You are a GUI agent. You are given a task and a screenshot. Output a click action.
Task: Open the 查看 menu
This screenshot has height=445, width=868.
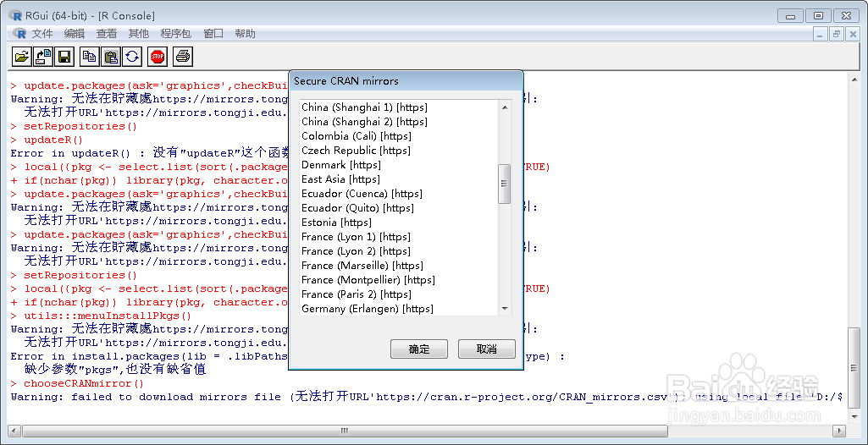107,34
